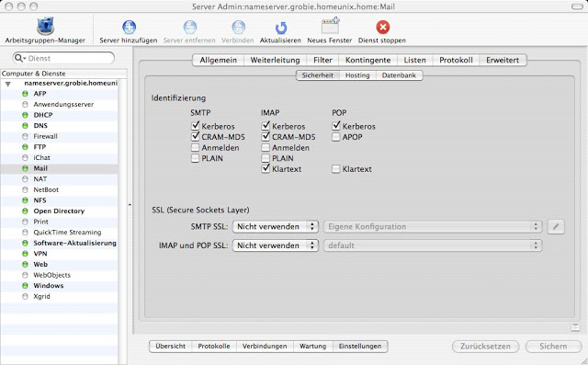Screen dimensions: 588x365
Task: Click the status dot next to Anwendungsserver
Action: point(25,104)
